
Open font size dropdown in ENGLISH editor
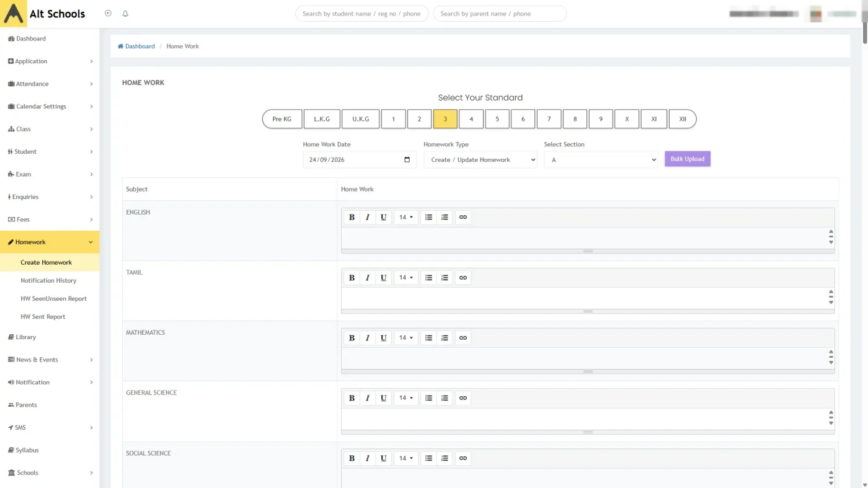click(x=406, y=217)
